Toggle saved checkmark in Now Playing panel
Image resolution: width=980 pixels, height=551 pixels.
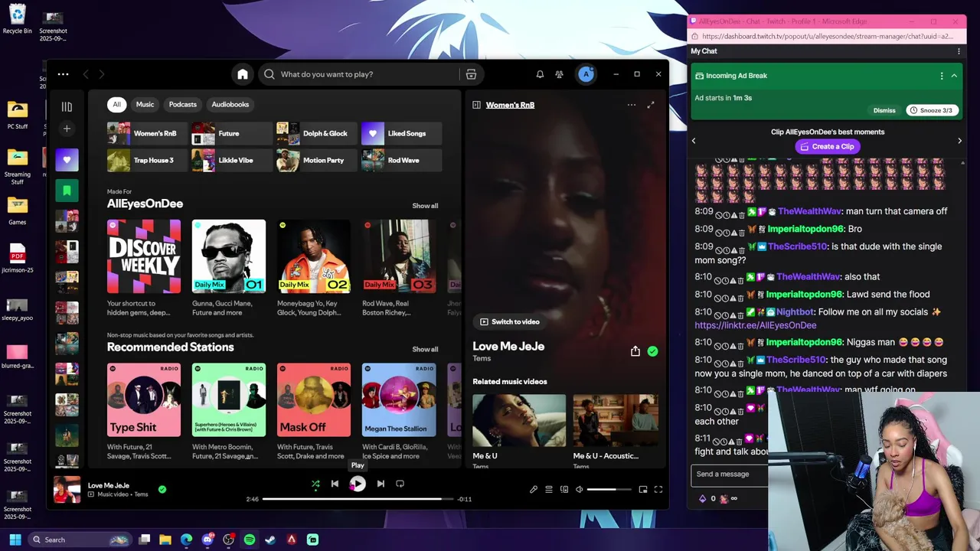click(652, 351)
